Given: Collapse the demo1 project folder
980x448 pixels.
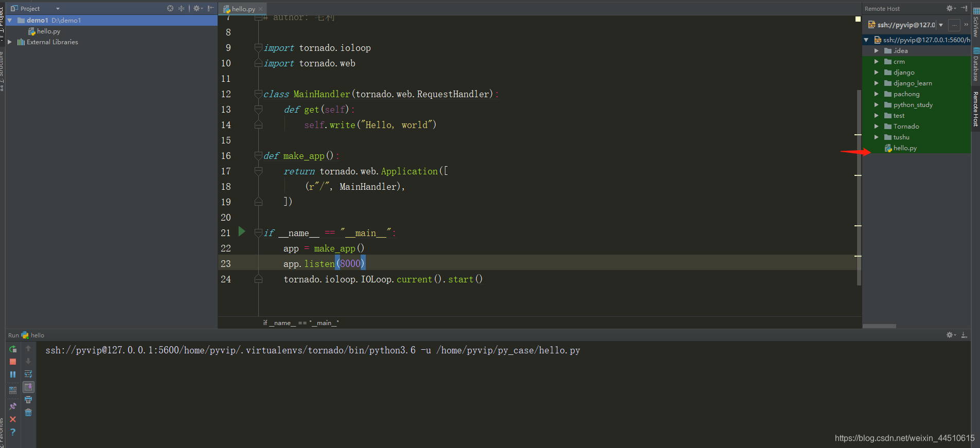Looking at the screenshot, I should [10, 20].
